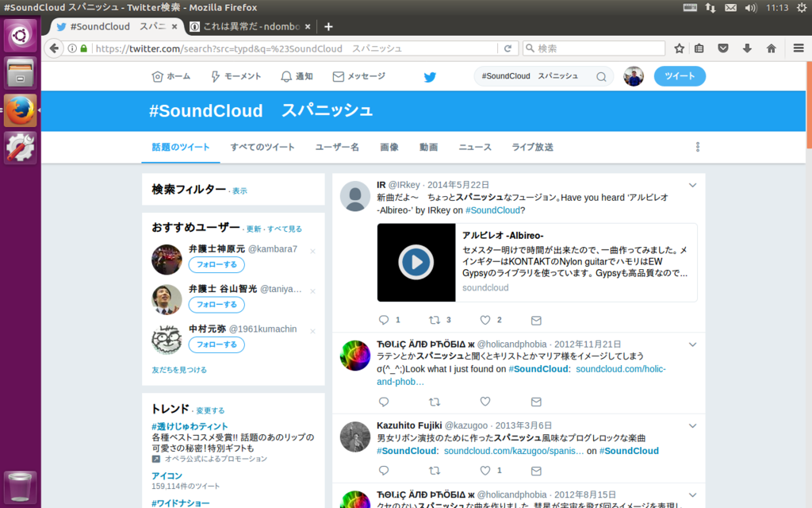Viewport: 812px width, 508px height.
Task: Go to ホーム in Twitter navigation
Action: click(x=171, y=76)
